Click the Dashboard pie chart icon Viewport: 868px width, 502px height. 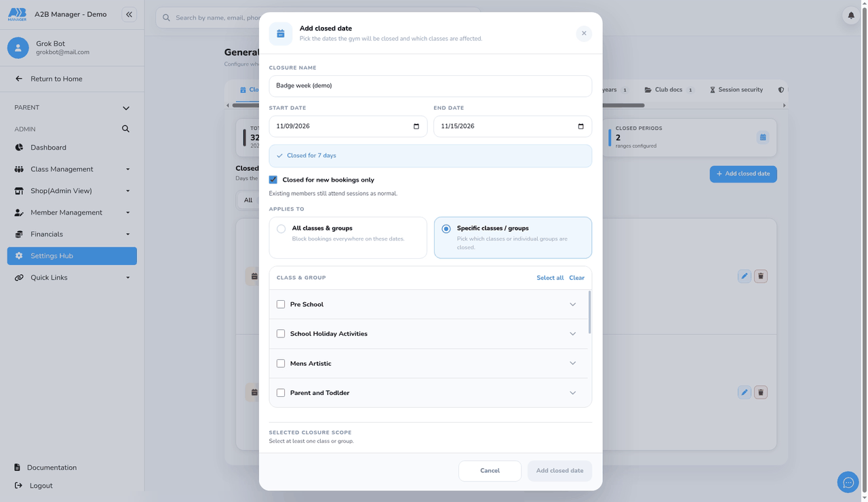[x=19, y=147]
